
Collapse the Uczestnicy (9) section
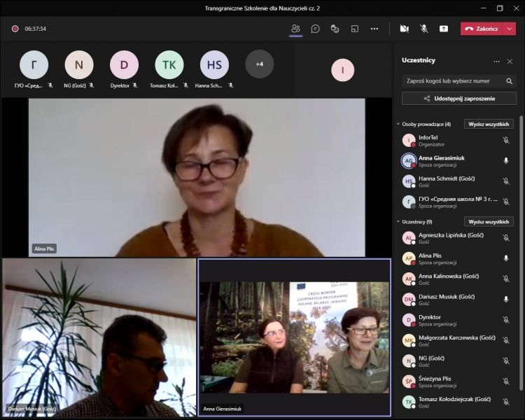coord(398,222)
